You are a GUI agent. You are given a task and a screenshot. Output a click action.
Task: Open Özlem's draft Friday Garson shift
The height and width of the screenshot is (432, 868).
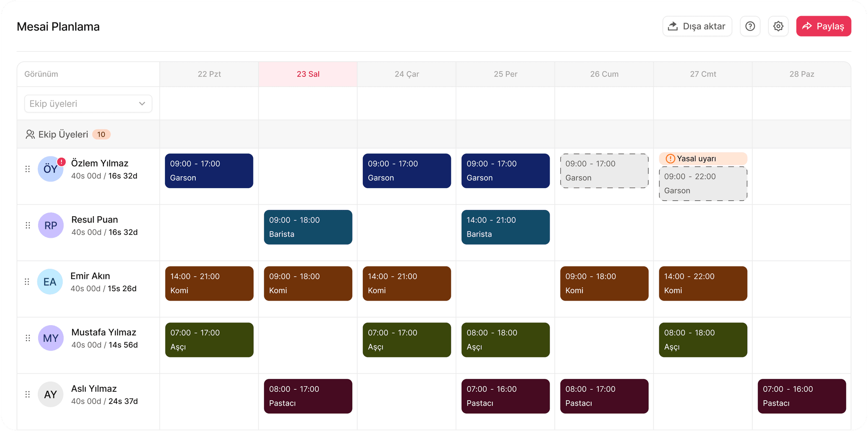604,171
